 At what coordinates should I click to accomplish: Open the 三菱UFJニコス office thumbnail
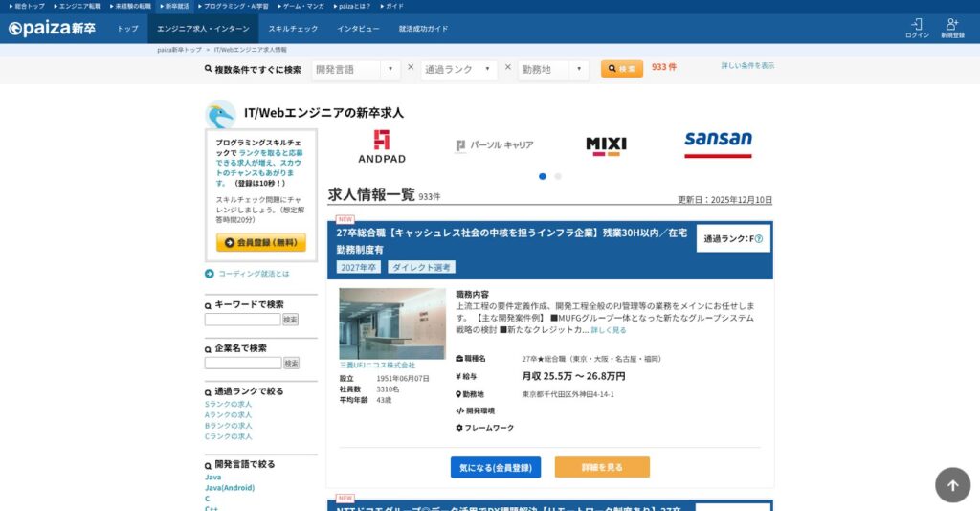391,323
